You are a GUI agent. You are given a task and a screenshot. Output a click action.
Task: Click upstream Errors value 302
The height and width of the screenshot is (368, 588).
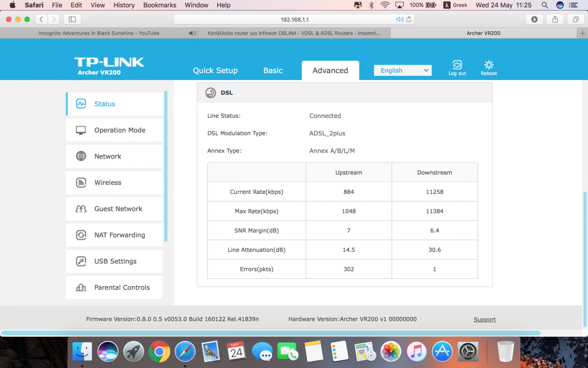tap(349, 269)
